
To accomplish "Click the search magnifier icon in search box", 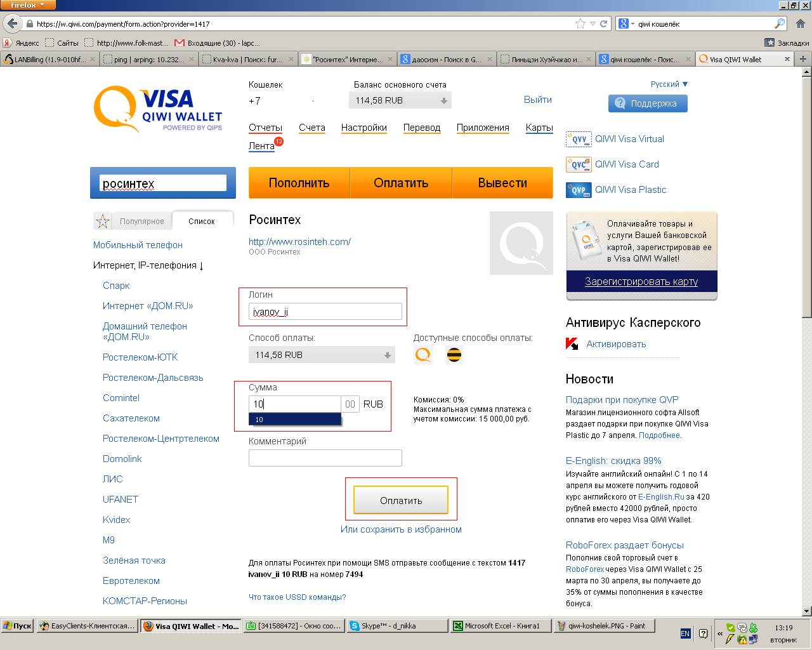I will tap(780, 23).
